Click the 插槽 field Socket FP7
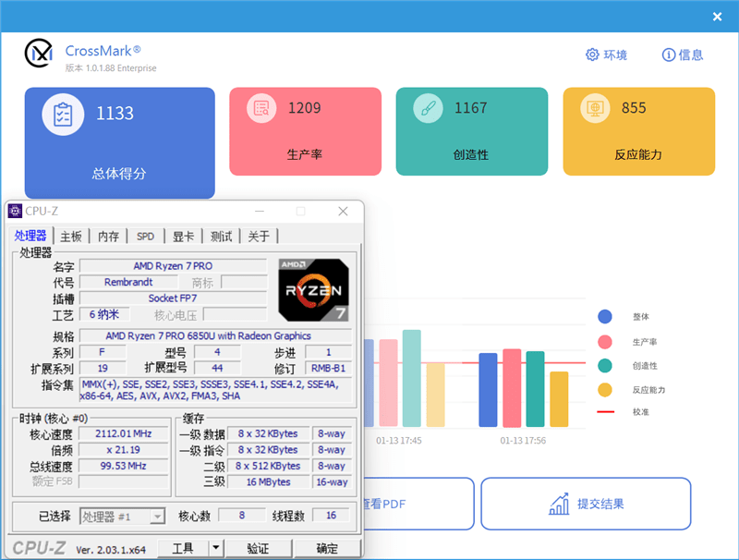 (x=173, y=298)
